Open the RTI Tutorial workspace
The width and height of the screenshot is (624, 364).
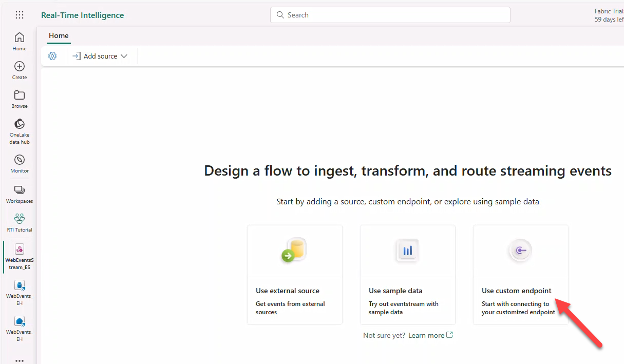click(x=19, y=222)
